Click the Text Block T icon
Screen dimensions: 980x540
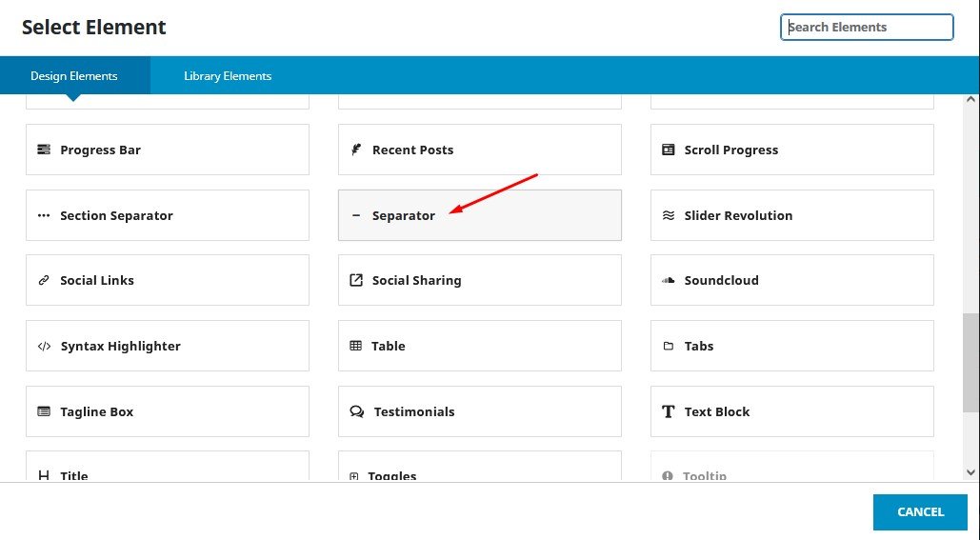(668, 412)
